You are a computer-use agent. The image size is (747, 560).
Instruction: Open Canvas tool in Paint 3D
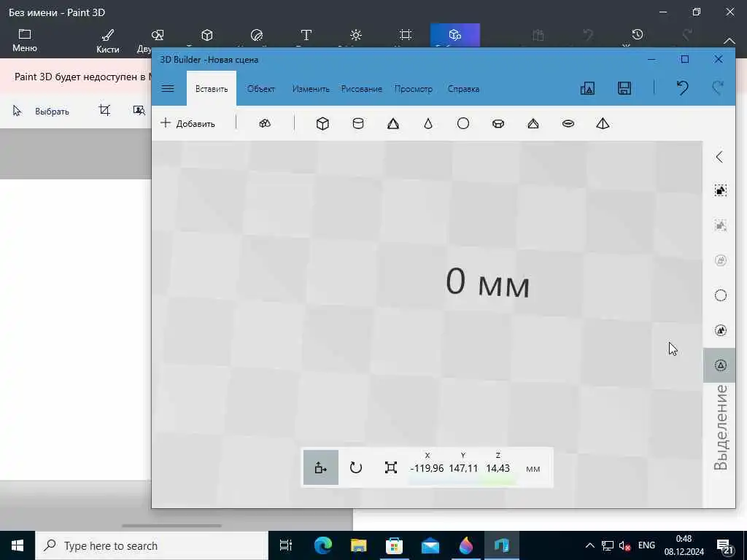point(406,35)
